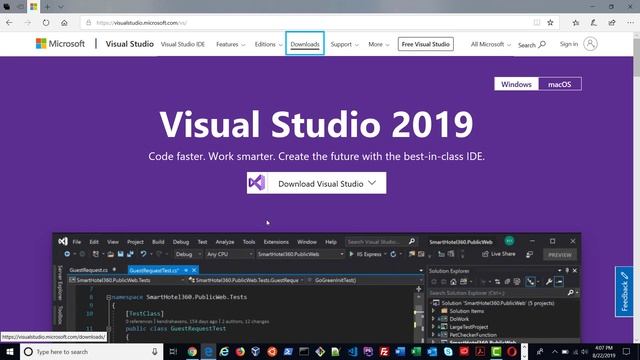
Task: Open Word from the taskbar
Action: [x=400, y=351]
